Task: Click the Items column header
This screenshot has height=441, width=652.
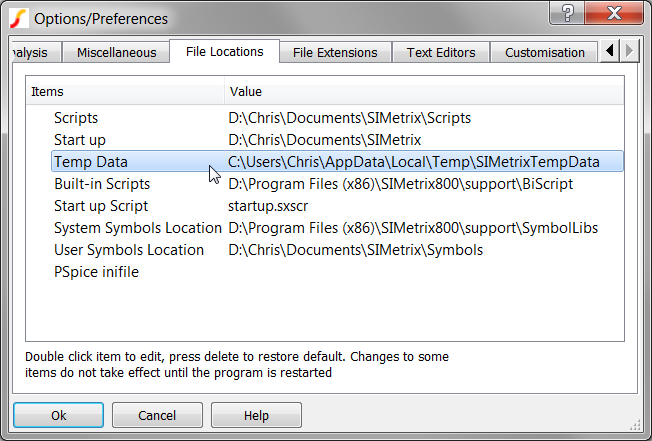Action: (47, 92)
